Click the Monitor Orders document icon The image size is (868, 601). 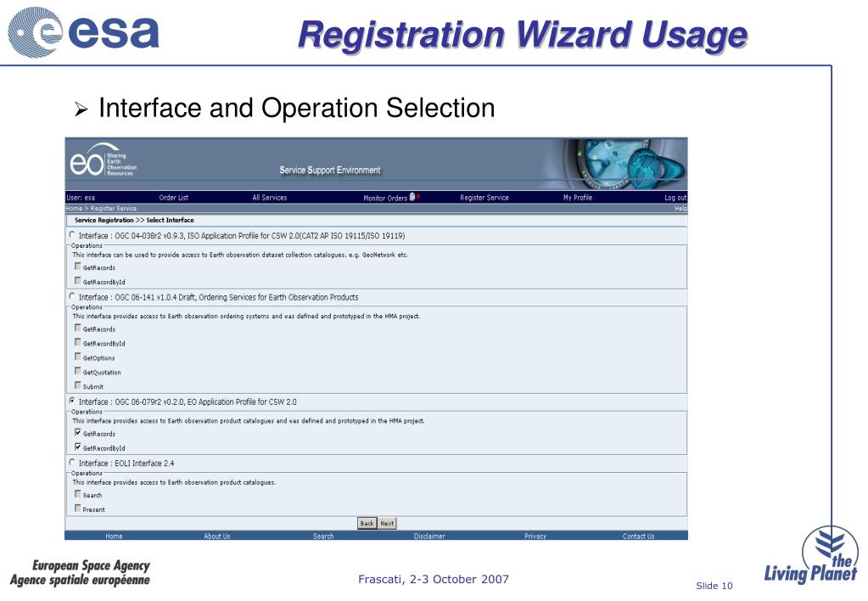point(412,197)
